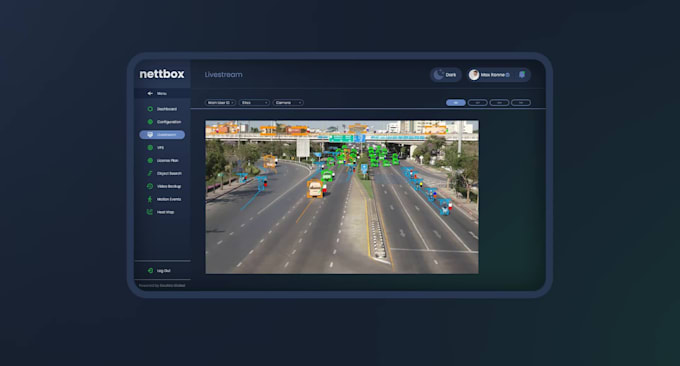
Task: Open the Dashboard page via its icon
Action: click(150, 109)
